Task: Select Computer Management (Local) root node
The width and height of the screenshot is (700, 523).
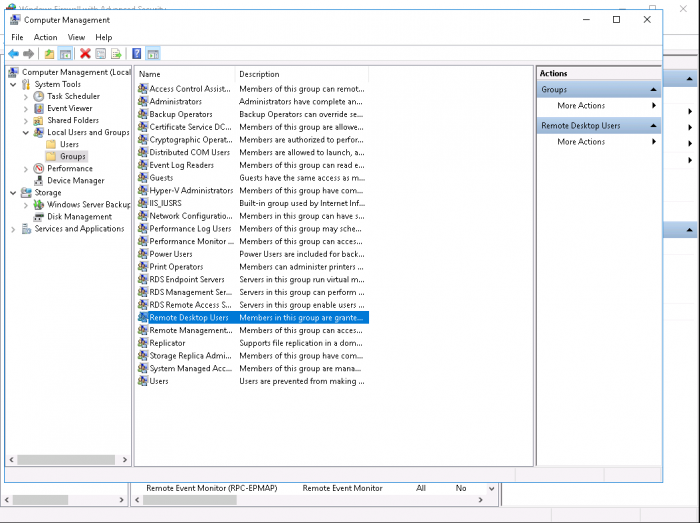Action: 76,72
